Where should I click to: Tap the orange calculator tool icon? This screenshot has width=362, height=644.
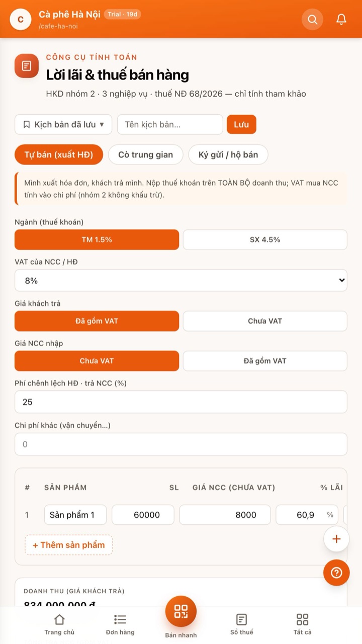coord(27,66)
